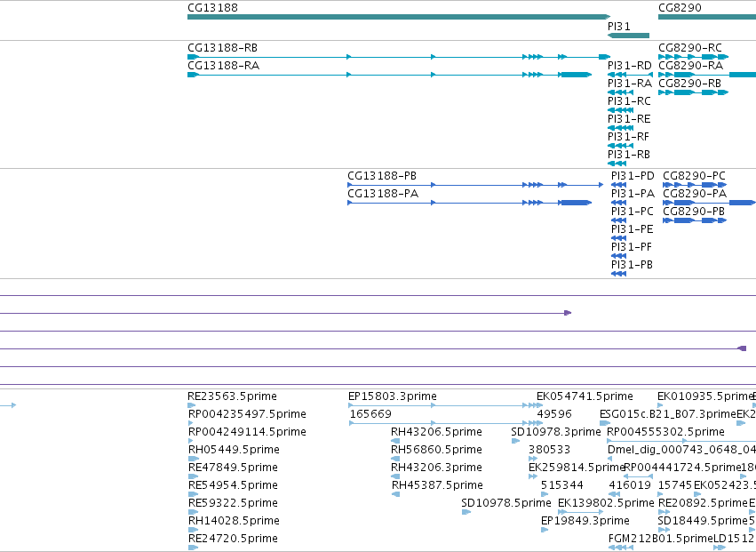Click transcript label PI31-RA
756x552 pixels.
click(x=630, y=84)
